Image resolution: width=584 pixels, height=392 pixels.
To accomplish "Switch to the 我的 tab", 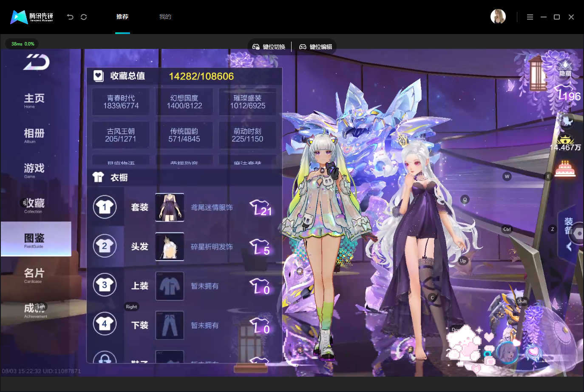I will [165, 17].
